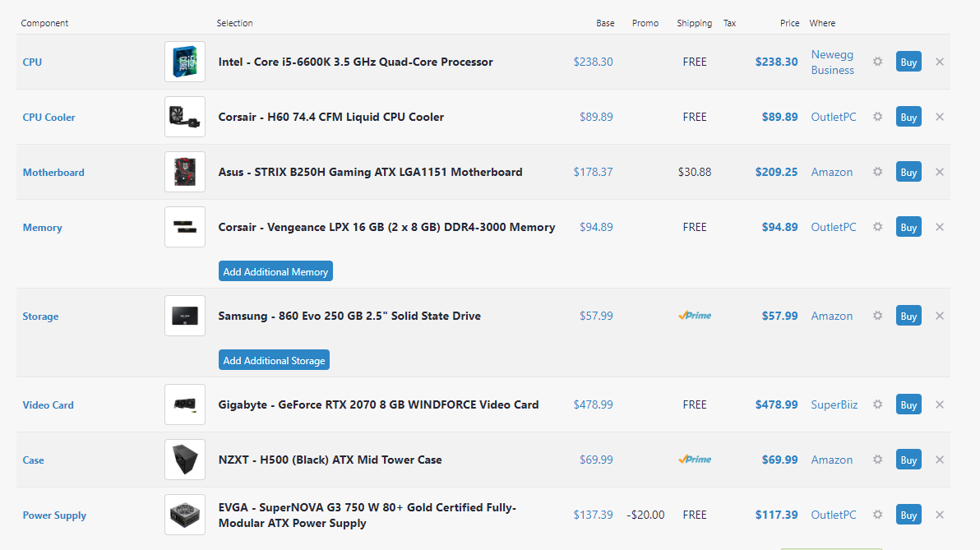Remove the Samsung 860 Evo storage
Screen dimensions: 980x550
(940, 316)
